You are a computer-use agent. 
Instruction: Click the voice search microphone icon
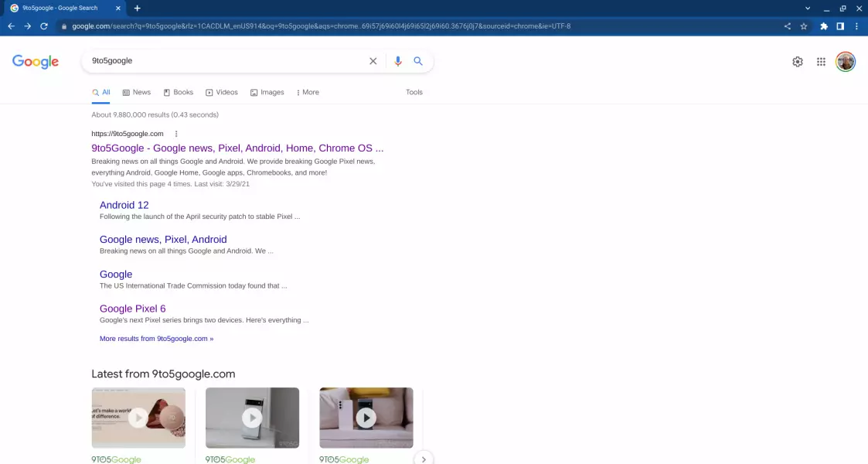(398, 61)
